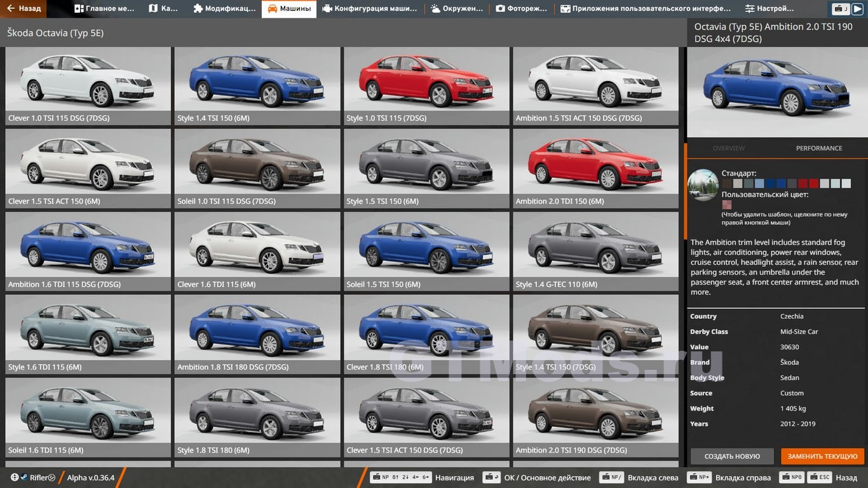Select Clever 1.0 TSI 115 DSG (7DSG) car

coord(88,86)
